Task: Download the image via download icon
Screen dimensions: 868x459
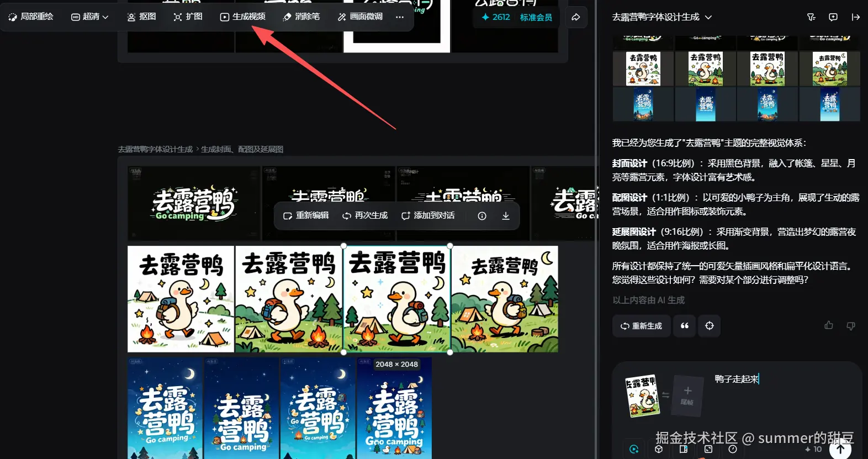Action: click(506, 216)
